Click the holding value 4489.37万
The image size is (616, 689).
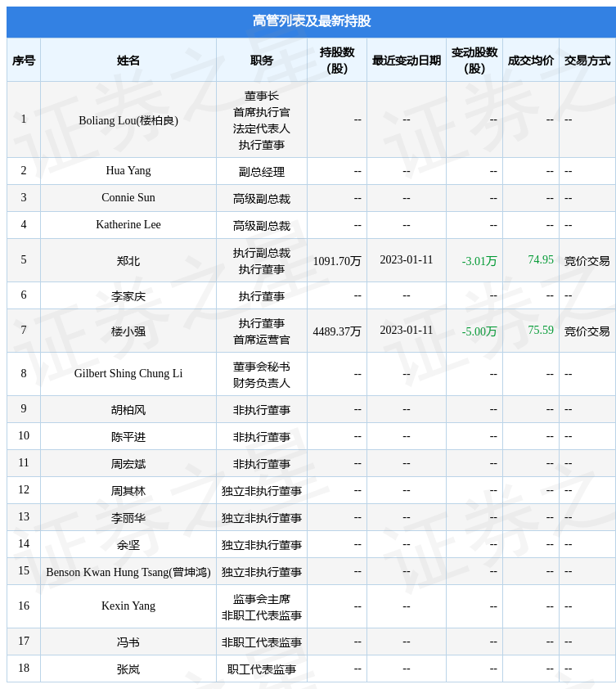(337, 331)
